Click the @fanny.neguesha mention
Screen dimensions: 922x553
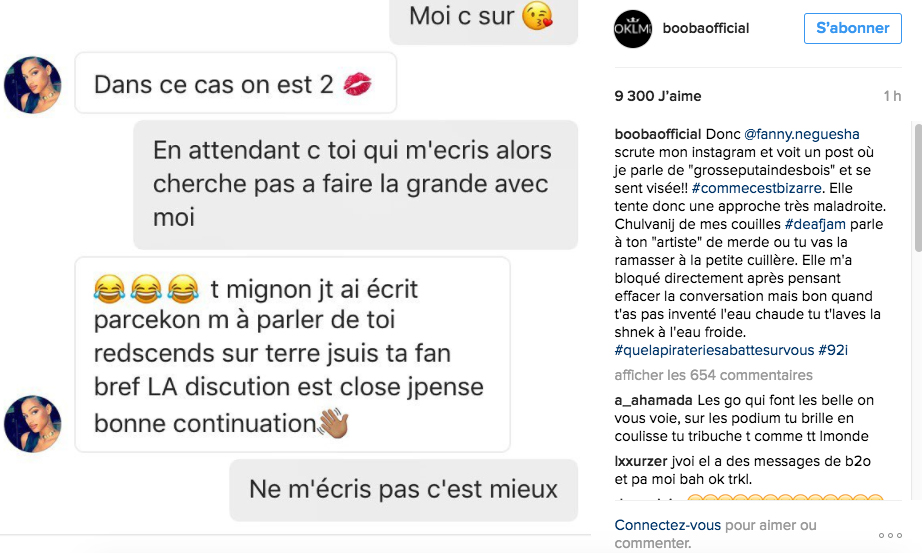802,133
